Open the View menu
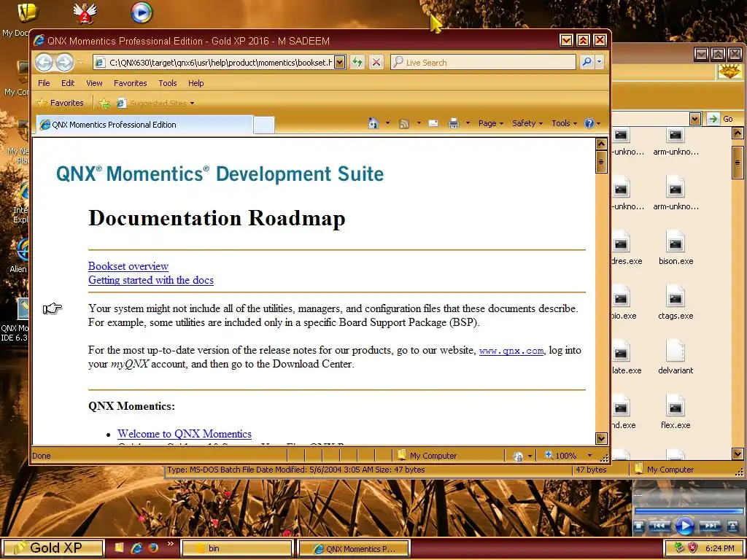Screen dimensions: 747x560 coord(94,83)
